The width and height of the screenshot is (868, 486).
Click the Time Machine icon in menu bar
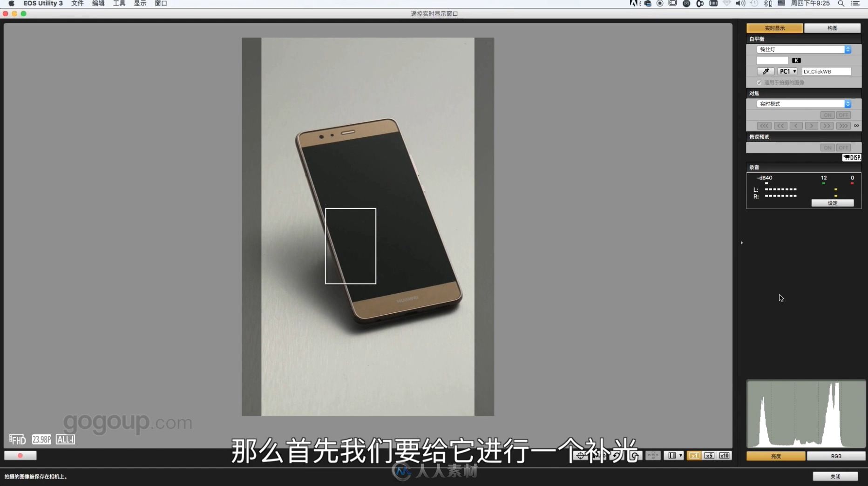click(754, 3)
